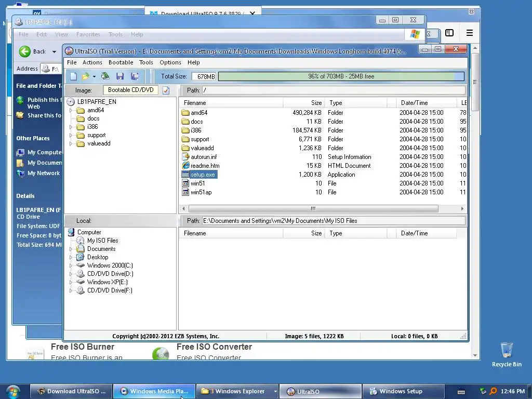The image size is (532, 399).
Task: Expand the valueadd folder in image tree
Action: [71, 143]
